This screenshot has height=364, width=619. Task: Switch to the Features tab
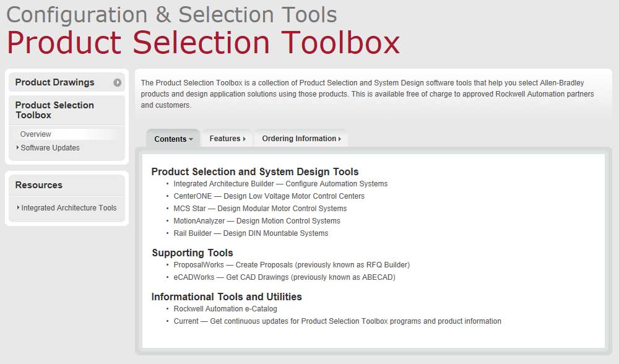(x=227, y=138)
